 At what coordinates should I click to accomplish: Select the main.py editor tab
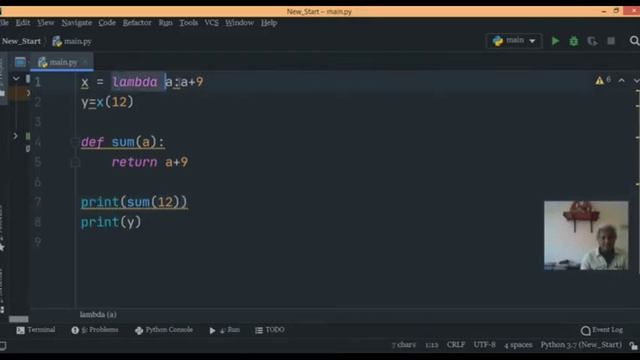(62, 62)
